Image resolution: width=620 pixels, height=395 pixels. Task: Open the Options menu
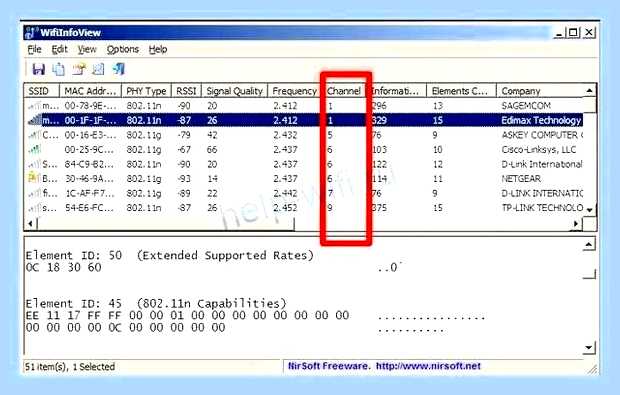click(123, 49)
